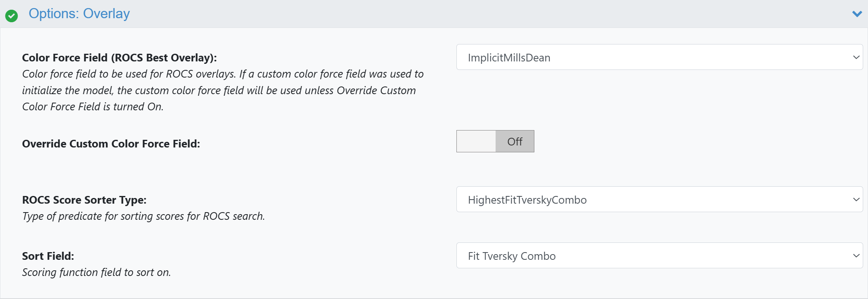Click the "Override Custom Color Force Field:" label
The height and width of the screenshot is (299, 868).
(x=111, y=144)
